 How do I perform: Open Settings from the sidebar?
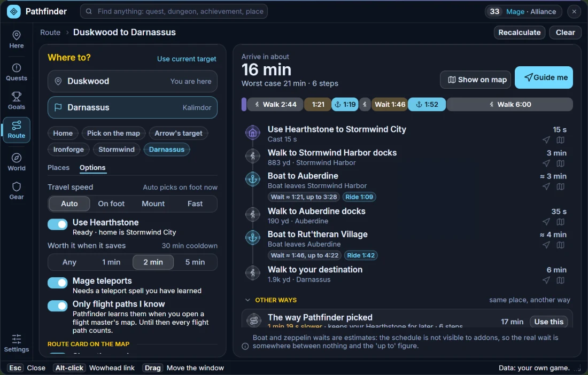(x=17, y=343)
